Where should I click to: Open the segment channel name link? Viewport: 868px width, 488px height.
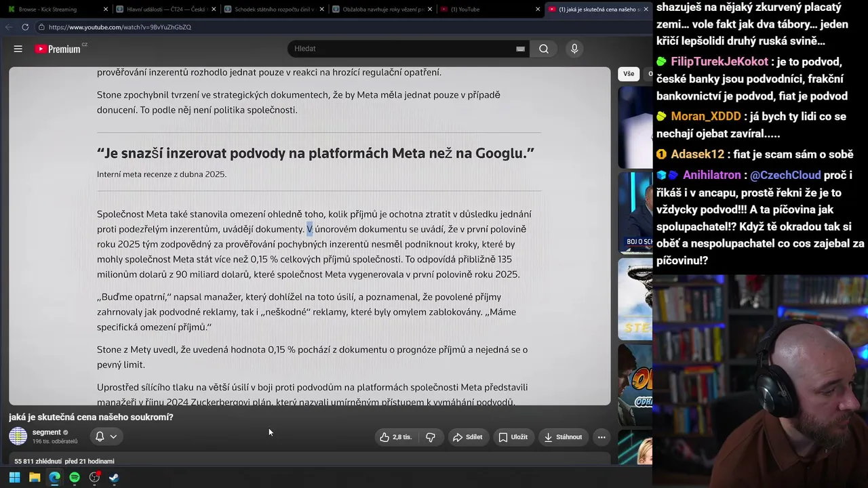point(47,432)
